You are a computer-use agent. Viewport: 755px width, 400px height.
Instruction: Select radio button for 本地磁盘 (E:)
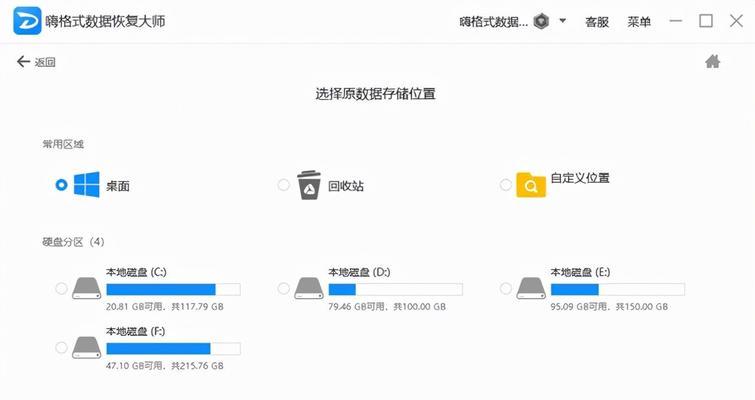point(506,288)
